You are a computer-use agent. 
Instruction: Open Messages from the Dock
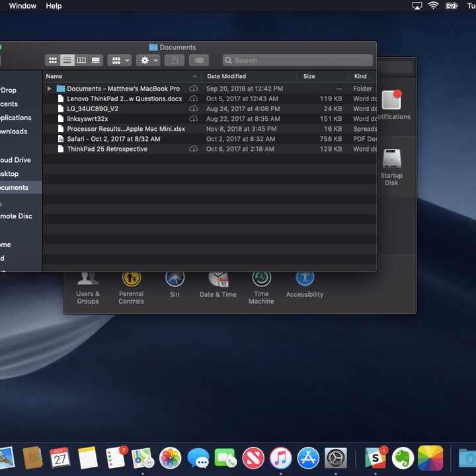click(198, 457)
